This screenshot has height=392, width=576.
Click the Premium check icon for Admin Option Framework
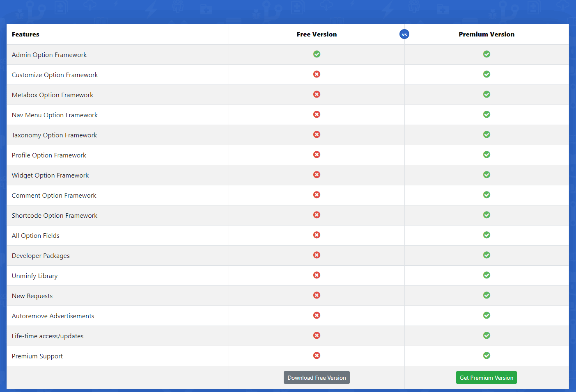pos(487,54)
